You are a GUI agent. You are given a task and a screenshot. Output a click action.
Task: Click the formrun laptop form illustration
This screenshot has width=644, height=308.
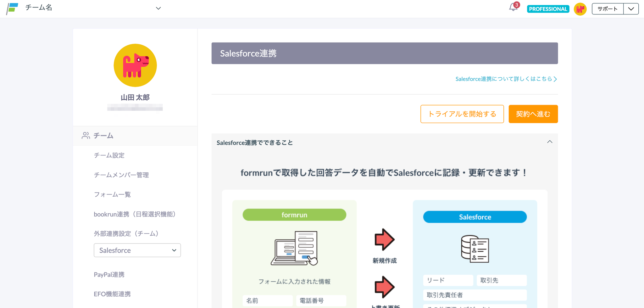tap(294, 248)
